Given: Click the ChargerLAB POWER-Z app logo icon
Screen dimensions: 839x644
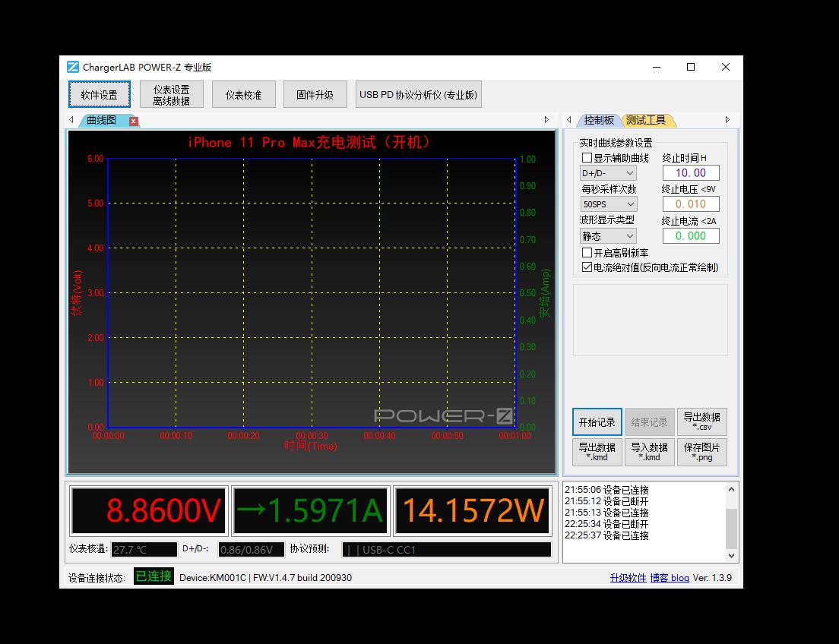Looking at the screenshot, I should point(73,67).
